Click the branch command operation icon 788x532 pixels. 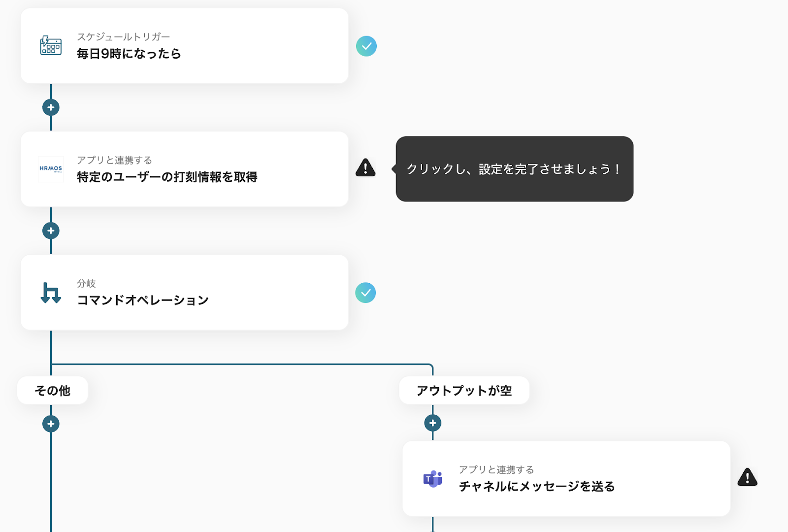pyautogui.click(x=51, y=293)
